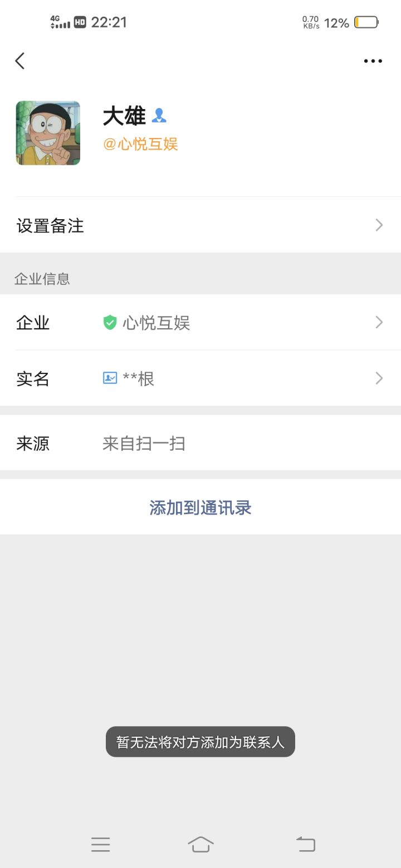Expand the 企业 row for 心悦互娱
This screenshot has height=868, width=401.
click(x=200, y=323)
